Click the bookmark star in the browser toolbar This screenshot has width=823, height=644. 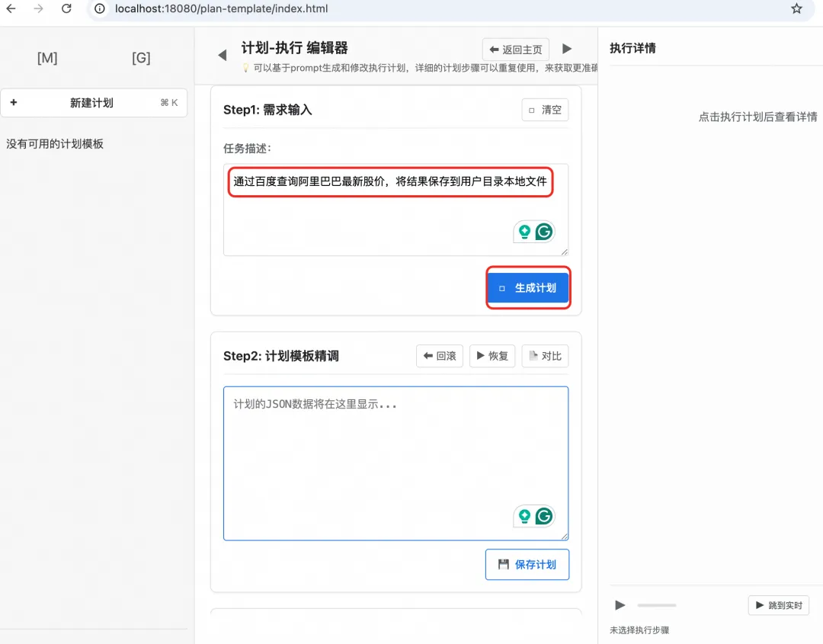click(796, 9)
